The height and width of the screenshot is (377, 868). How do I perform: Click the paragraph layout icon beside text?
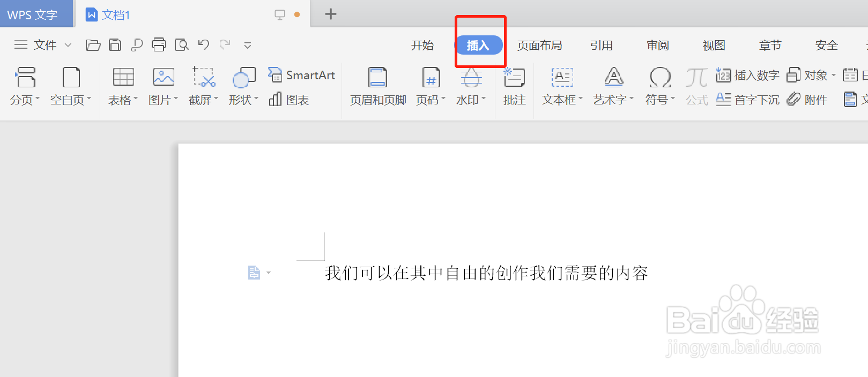(x=254, y=273)
